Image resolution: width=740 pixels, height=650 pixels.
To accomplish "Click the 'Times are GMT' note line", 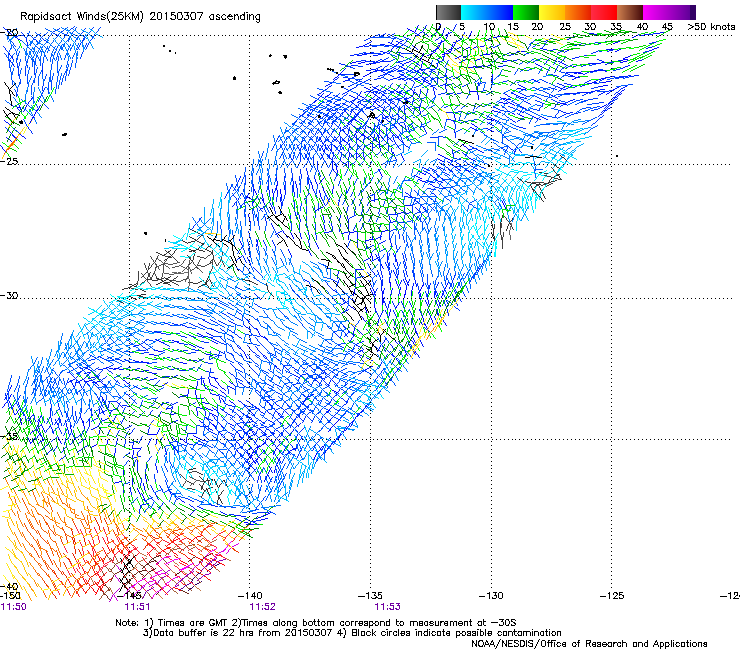I will 316,623.
